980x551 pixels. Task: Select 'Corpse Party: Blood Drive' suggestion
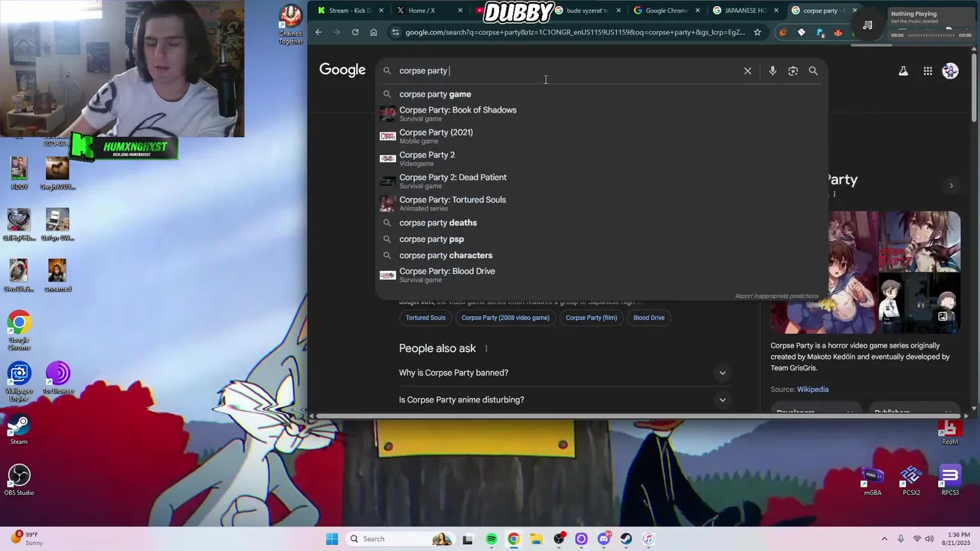coord(601,275)
